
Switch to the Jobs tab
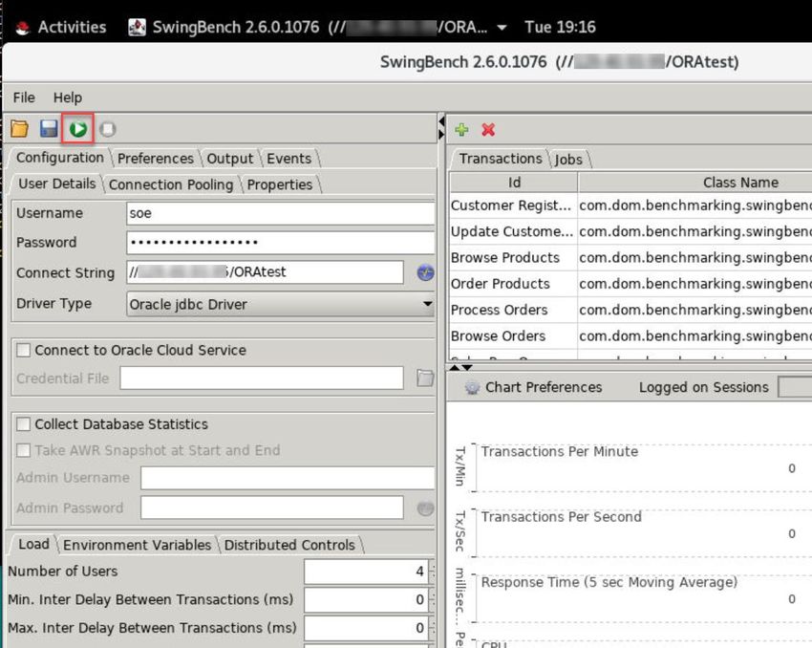click(568, 160)
